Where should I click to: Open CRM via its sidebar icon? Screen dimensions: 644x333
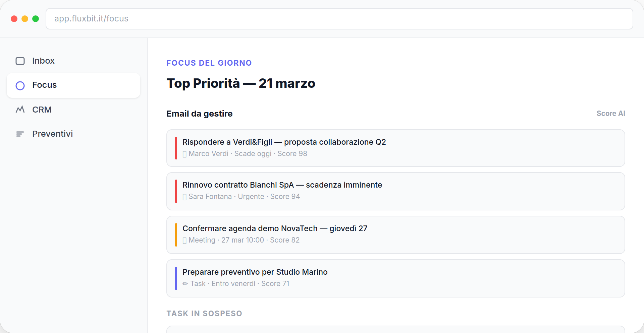tap(20, 109)
